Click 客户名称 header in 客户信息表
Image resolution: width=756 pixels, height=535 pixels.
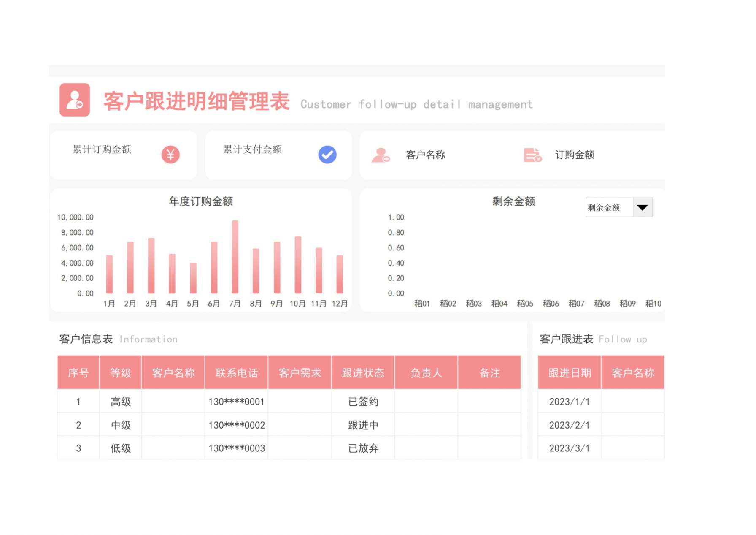pyautogui.click(x=173, y=372)
